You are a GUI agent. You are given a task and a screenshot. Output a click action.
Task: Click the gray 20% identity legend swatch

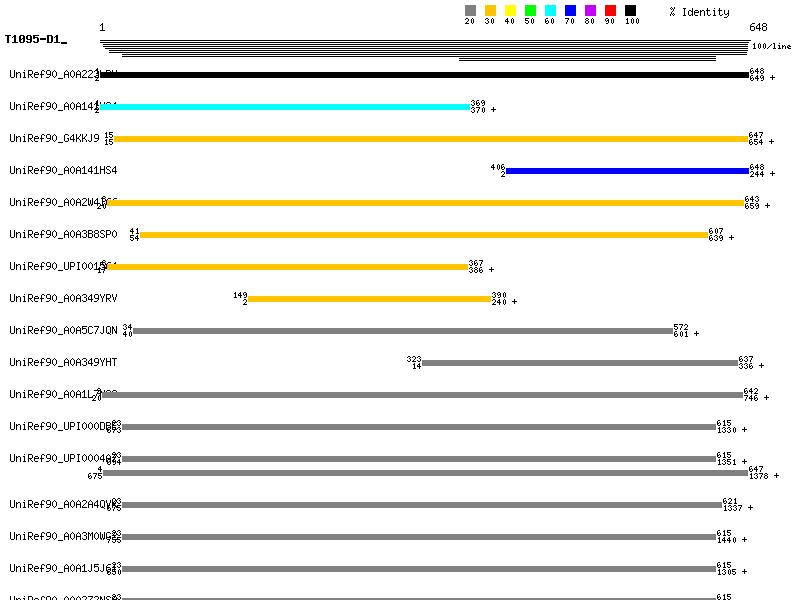pos(470,10)
